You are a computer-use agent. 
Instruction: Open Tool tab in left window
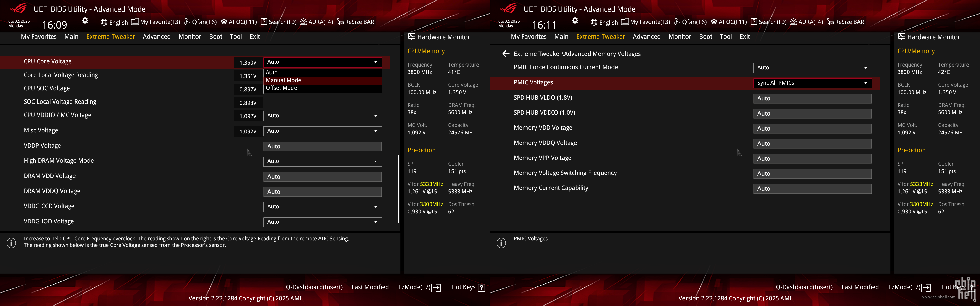(x=236, y=36)
